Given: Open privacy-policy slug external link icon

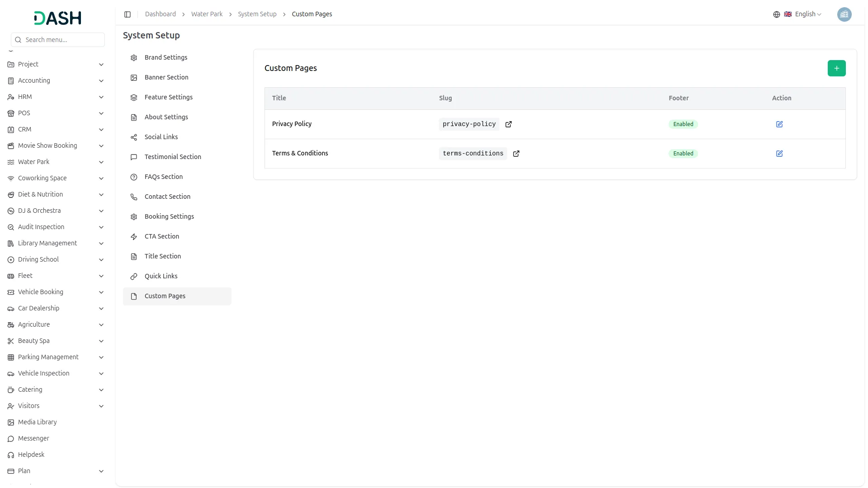Looking at the screenshot, I should [509, 124].
